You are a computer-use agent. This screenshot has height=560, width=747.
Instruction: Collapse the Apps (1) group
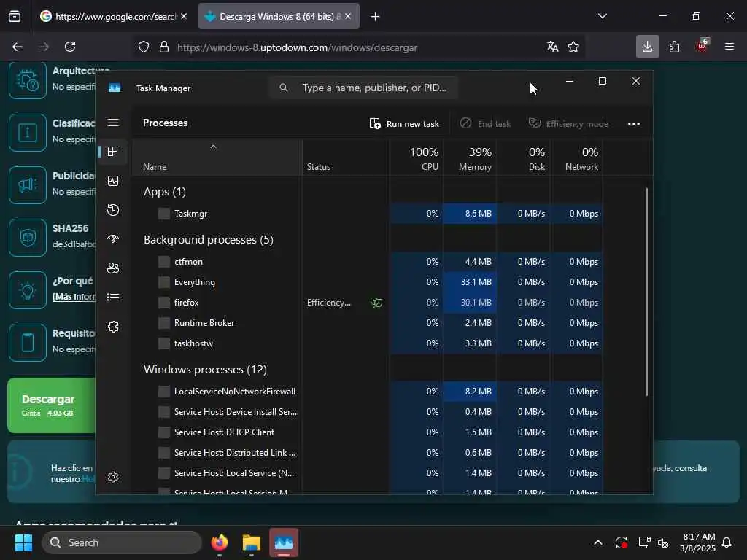pyautogui.click(x=164, y=192)
